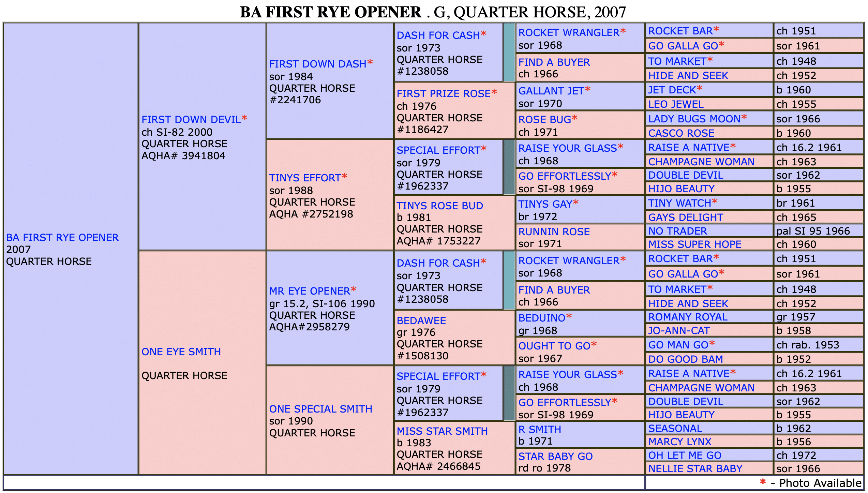Open the GO MAN GO link
The width and height of the screenshot is (868, 493).
[x=678, y=345]
